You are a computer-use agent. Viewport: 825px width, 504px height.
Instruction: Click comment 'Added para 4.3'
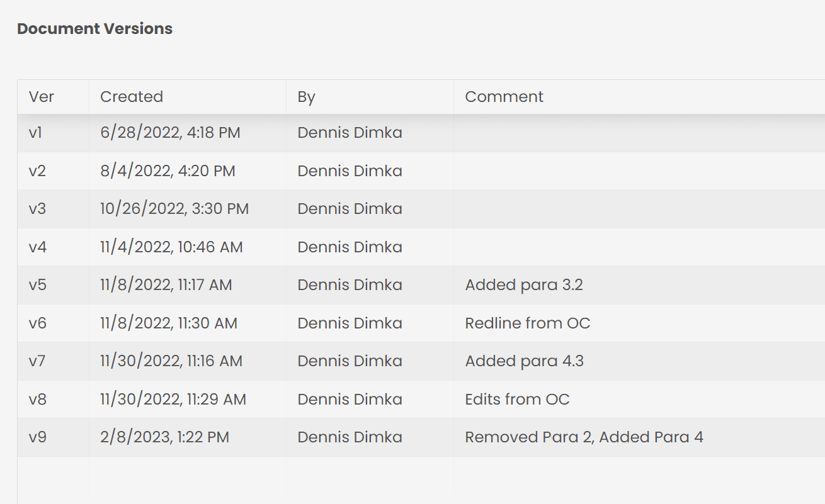[525, 361]
